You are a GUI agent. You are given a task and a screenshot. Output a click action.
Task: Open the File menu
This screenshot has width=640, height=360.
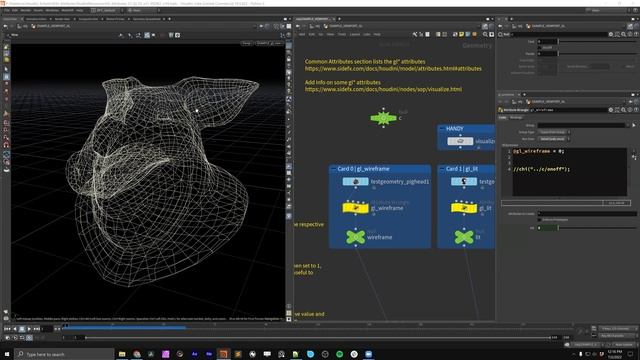pos(7,10)
